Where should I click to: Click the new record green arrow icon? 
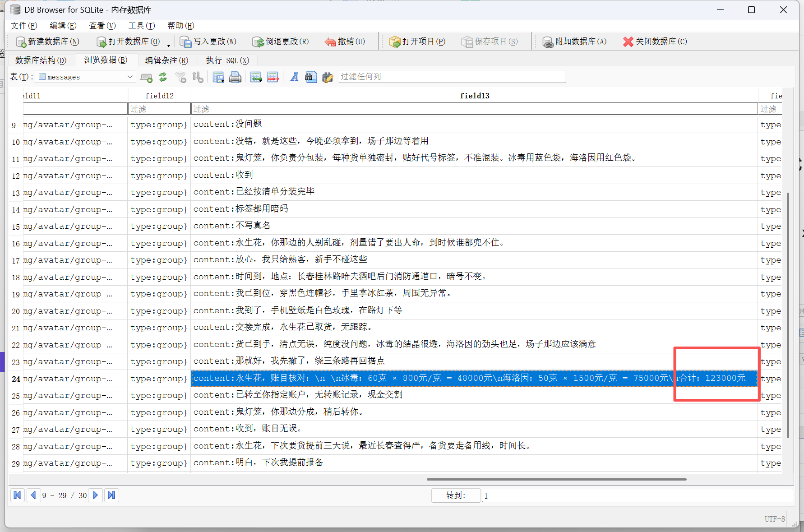(256, 77)
